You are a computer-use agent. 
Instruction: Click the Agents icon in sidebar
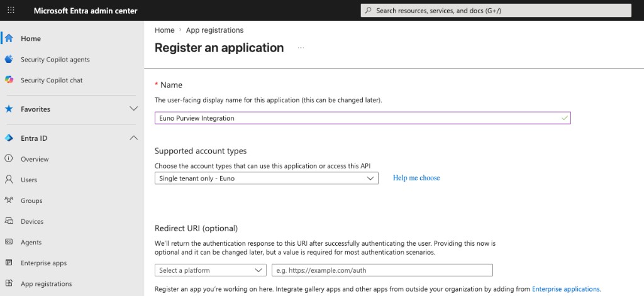[x=9, y=242]
